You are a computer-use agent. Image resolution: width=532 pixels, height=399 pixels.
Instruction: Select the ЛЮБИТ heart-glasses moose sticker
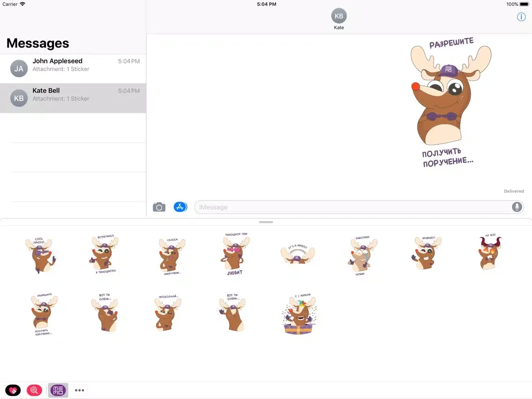pos(235,254)
